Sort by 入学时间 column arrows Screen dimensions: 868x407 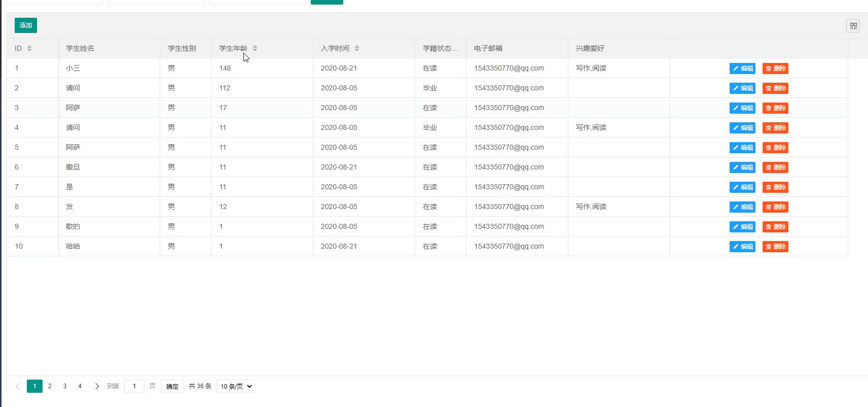click(x=357, y=48)
